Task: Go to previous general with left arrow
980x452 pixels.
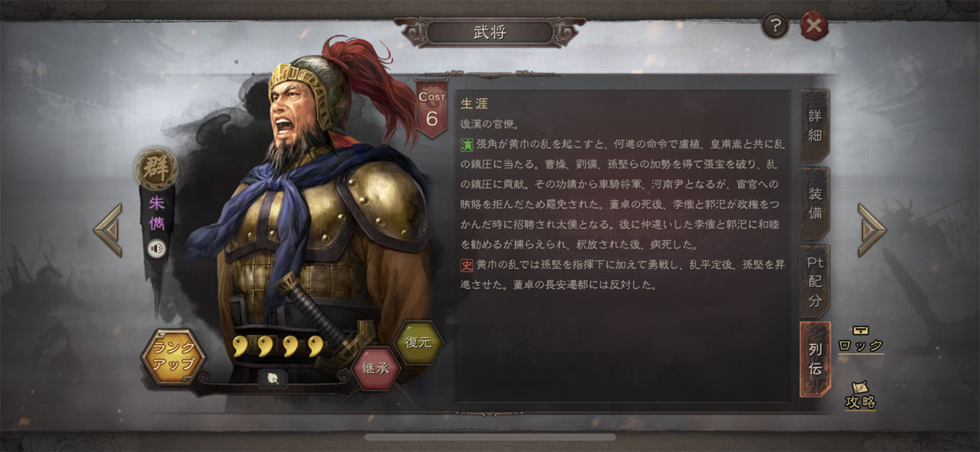Action: point(108,229)
